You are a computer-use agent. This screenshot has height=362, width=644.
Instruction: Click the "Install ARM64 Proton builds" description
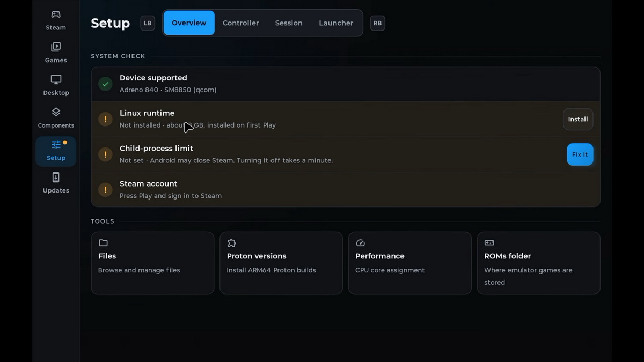(x=271, y=270)
